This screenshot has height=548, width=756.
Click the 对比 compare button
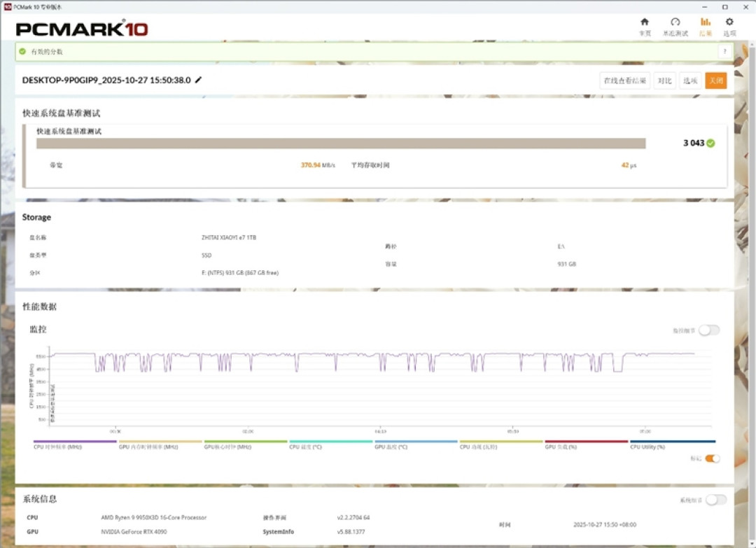coord(664,80)
